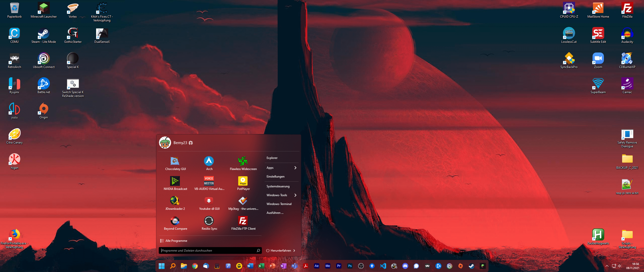
Task: Open the taskbar search magnifier
Action: point(173,266)
